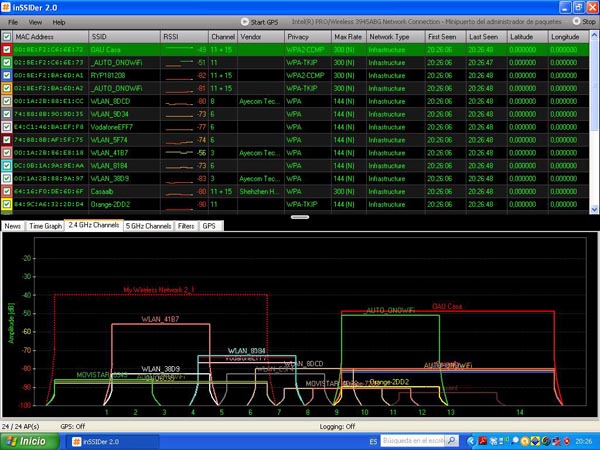Click the Start GPS button

(259, 22)
